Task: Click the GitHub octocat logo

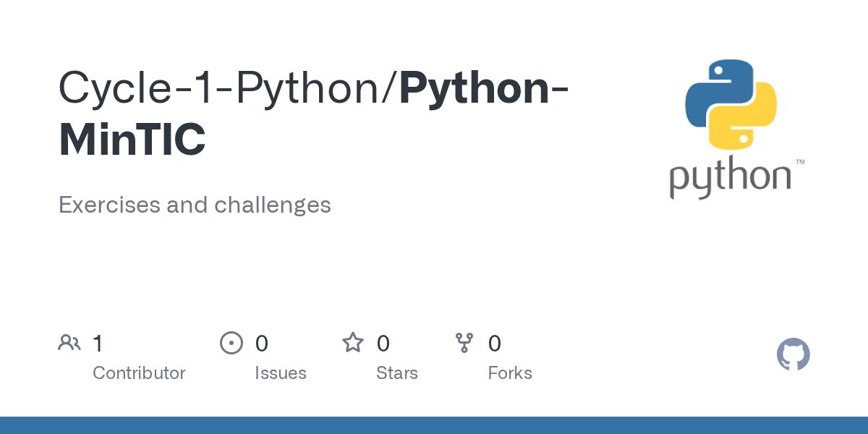Action: coord(793,355)
